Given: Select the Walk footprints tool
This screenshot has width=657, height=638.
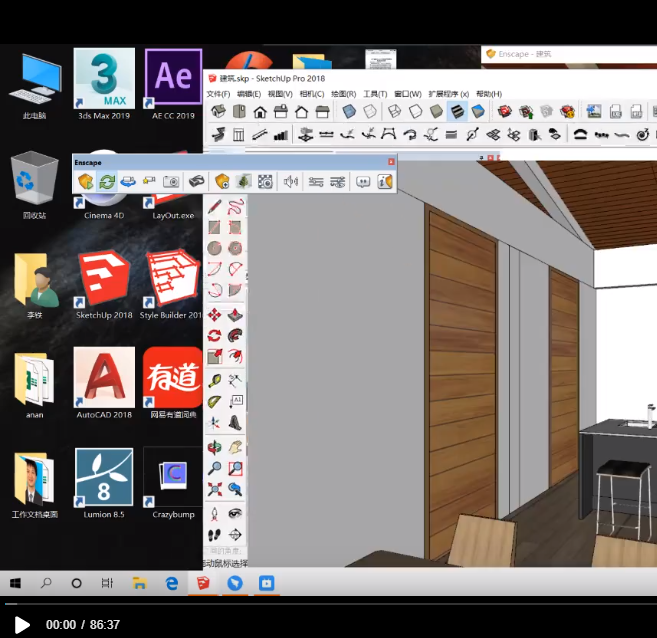Looking at the screenshot, I should [x=215, y=535].
